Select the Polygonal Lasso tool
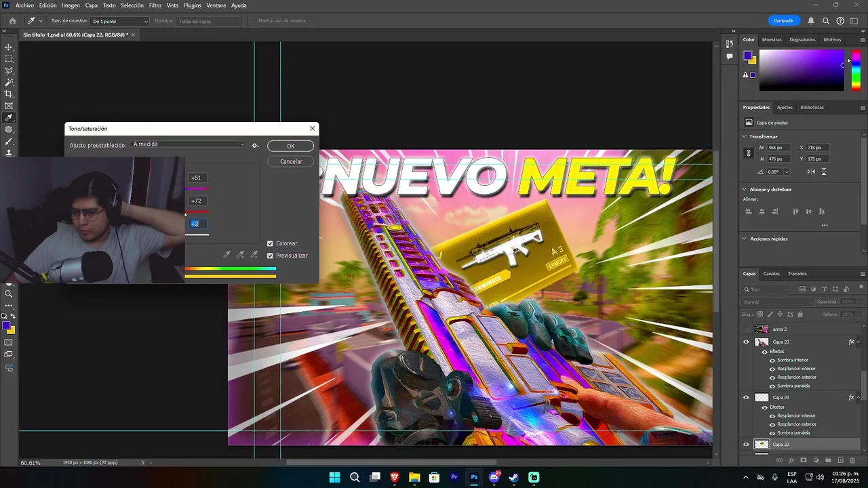This screenshot has width=868, height=488. click(9, 70)
